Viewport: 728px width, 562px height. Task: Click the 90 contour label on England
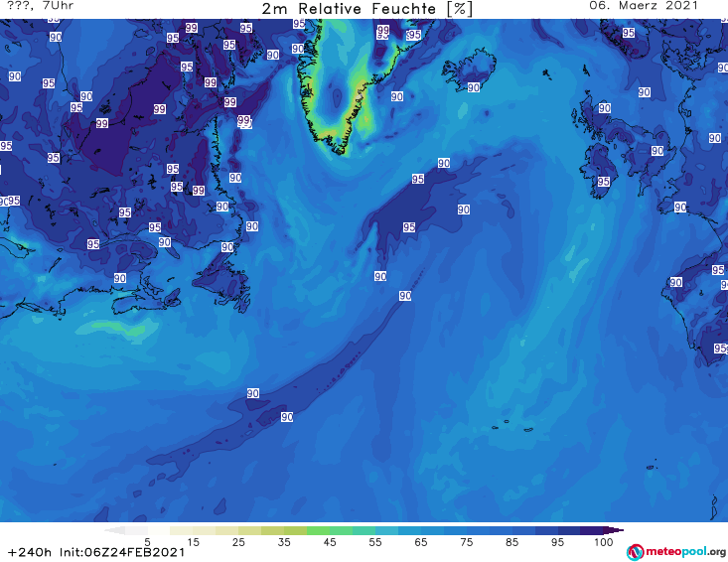pyautogui.click(x=656, y=151)
